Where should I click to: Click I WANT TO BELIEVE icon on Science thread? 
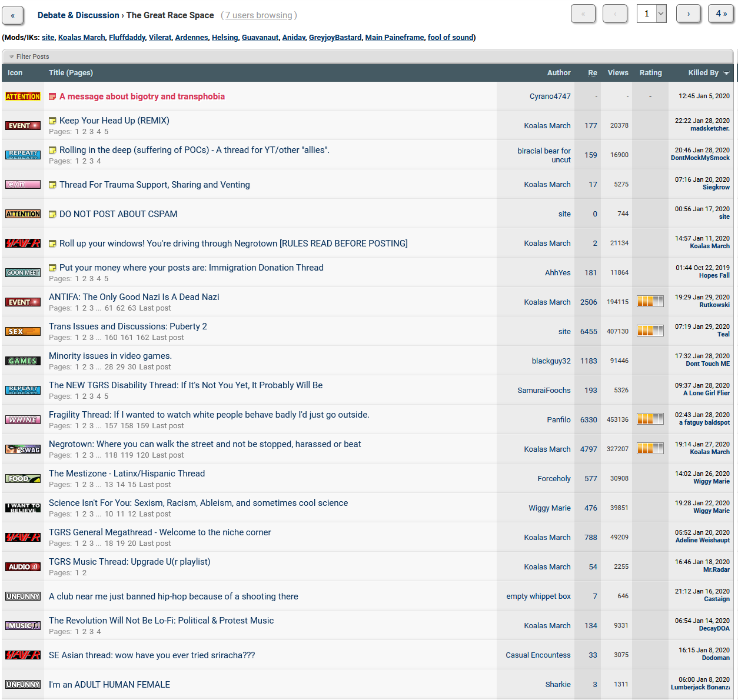23,508
